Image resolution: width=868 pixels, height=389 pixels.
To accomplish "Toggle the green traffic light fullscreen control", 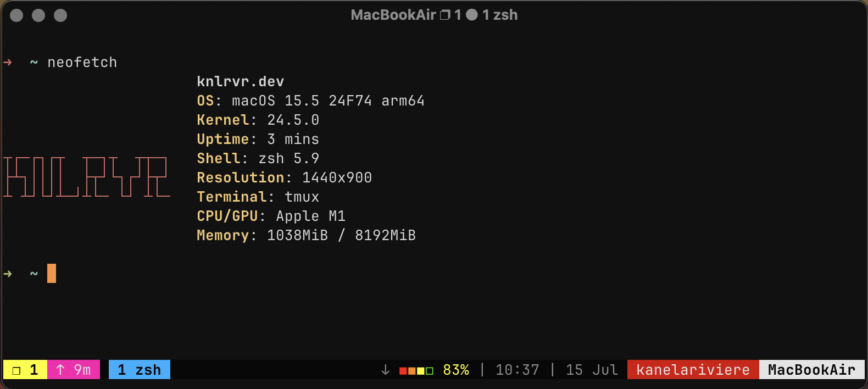I will click(59, 15).
